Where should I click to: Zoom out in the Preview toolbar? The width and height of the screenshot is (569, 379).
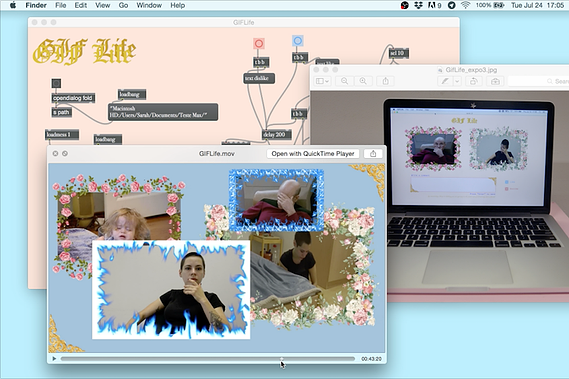click(344, 81)
